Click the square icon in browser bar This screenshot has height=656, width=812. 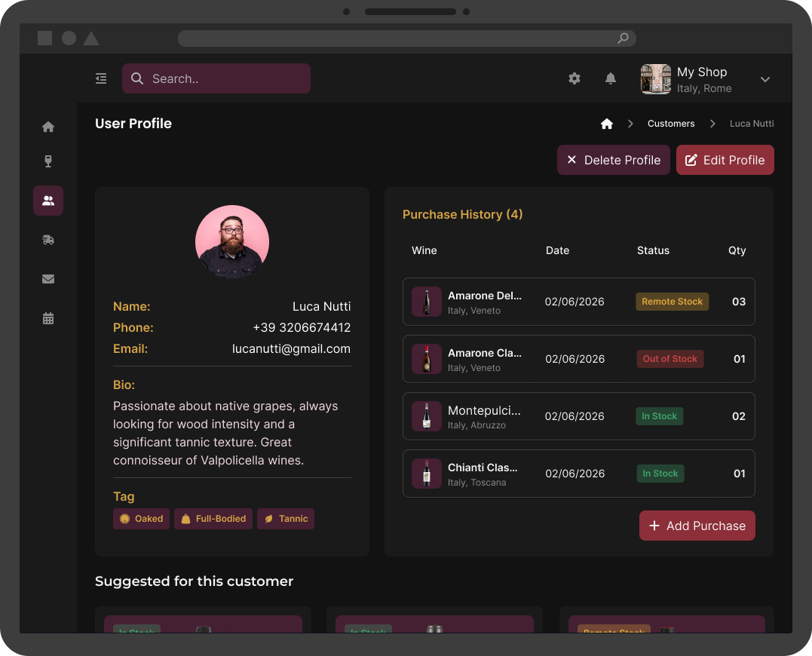point(44,38)
